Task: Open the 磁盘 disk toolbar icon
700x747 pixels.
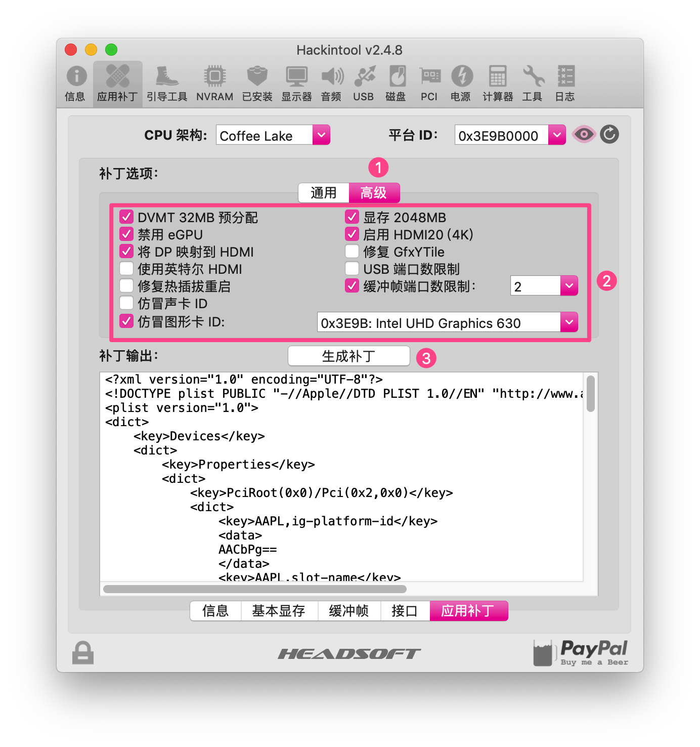Action: coord(396,84)
